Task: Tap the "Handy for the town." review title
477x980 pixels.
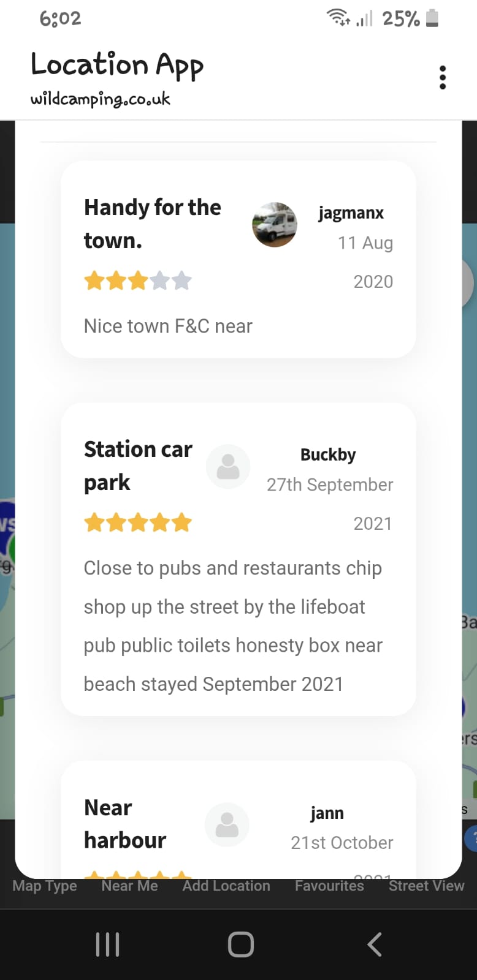Action: (x=152, y=224)
